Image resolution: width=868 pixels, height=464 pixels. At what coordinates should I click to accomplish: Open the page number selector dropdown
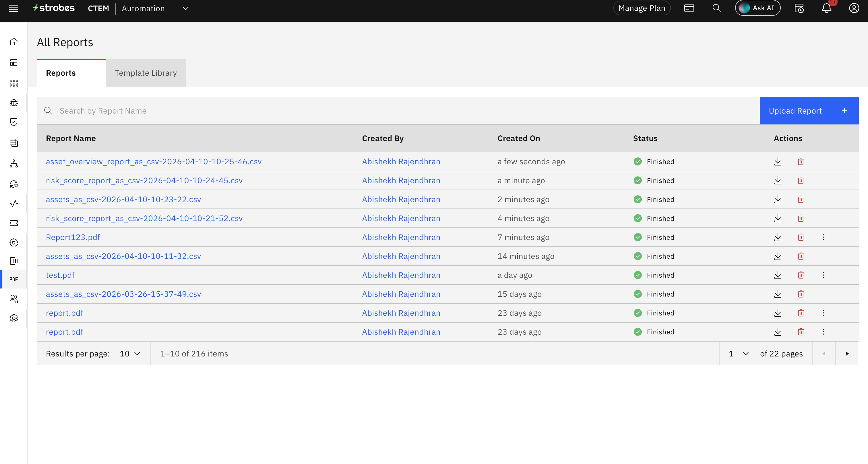(739, 354)
